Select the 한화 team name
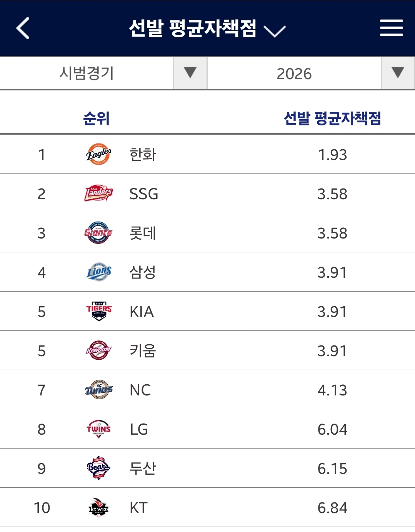The width and height of the screenshot is (415, 532). (x=143, y=155)
